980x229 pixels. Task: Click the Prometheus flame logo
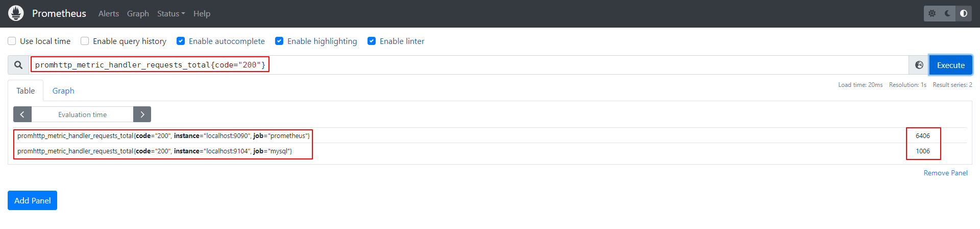pos(16,13)
